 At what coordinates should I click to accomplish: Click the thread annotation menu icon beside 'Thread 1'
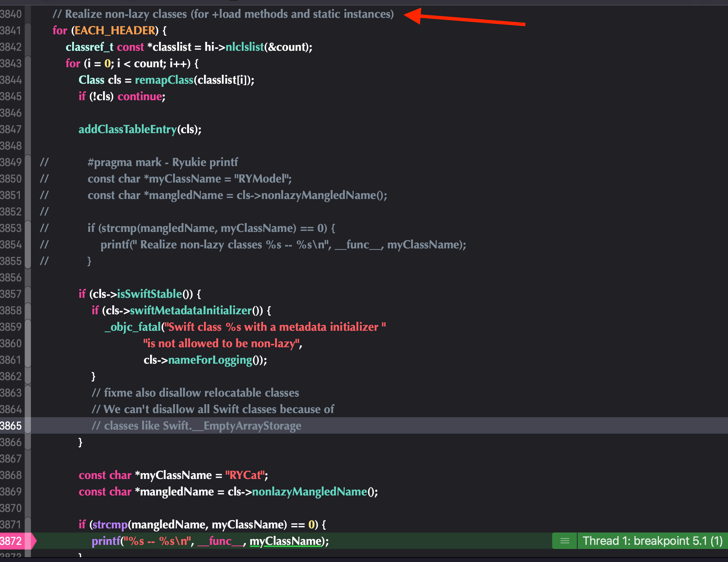coord(565,541)
